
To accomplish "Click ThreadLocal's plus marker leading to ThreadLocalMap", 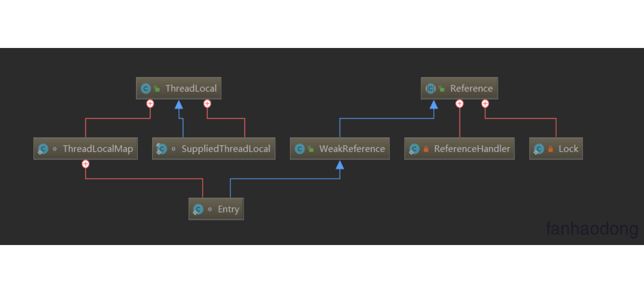I will [150, 104].
